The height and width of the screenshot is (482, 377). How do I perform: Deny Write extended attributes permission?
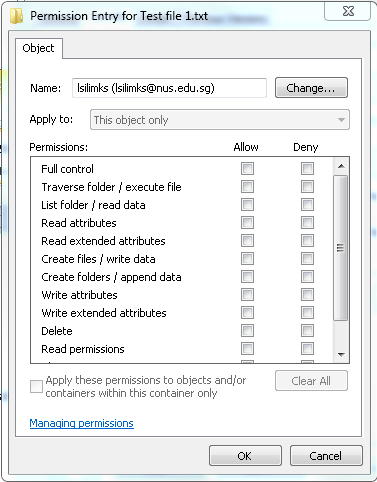[x=307, y=313]
